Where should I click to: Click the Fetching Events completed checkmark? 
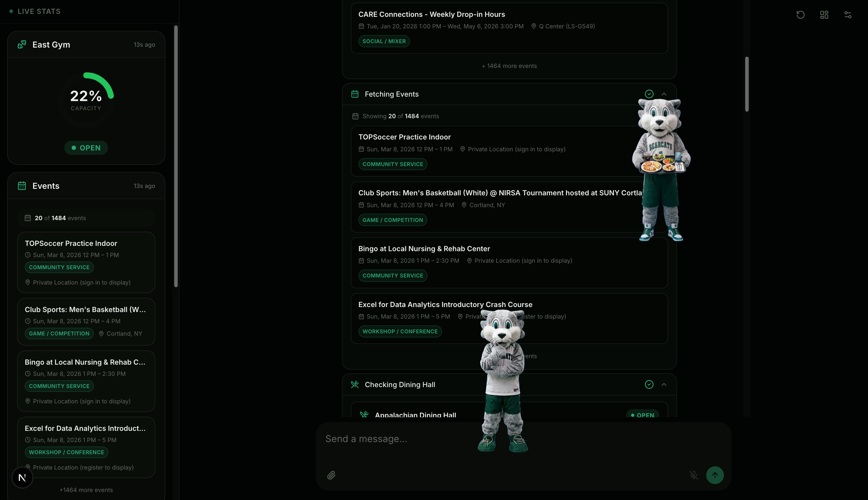pos(649,94)
